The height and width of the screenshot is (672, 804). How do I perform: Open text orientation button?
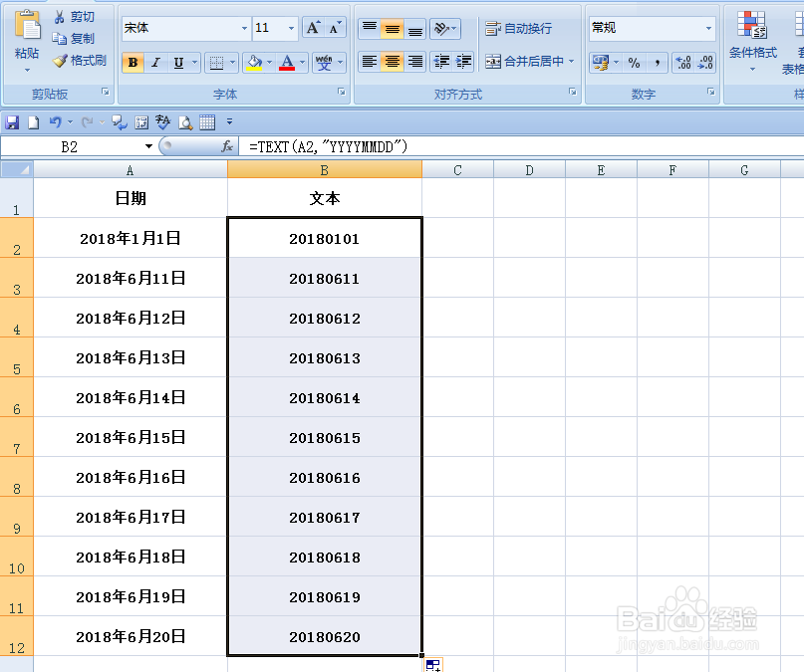click(444, 28)
